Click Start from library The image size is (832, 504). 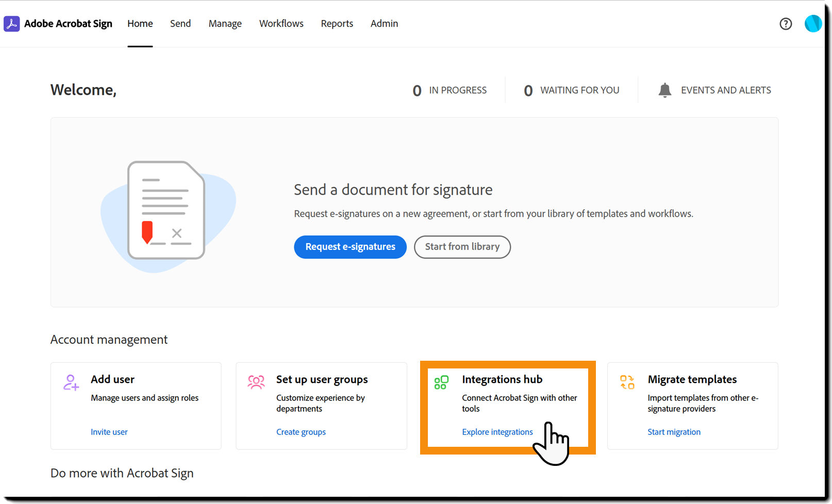point(462,247)
